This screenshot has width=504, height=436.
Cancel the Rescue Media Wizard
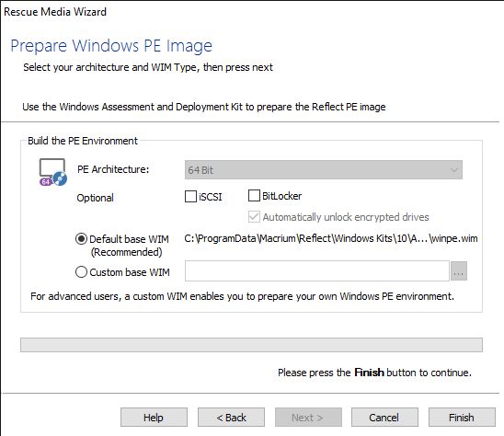click(x=384, y=418)
